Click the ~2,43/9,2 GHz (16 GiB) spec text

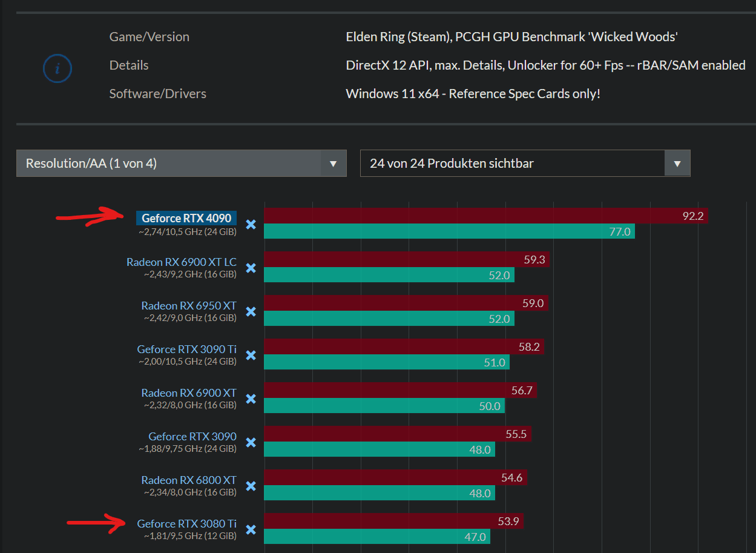[190, 274]
